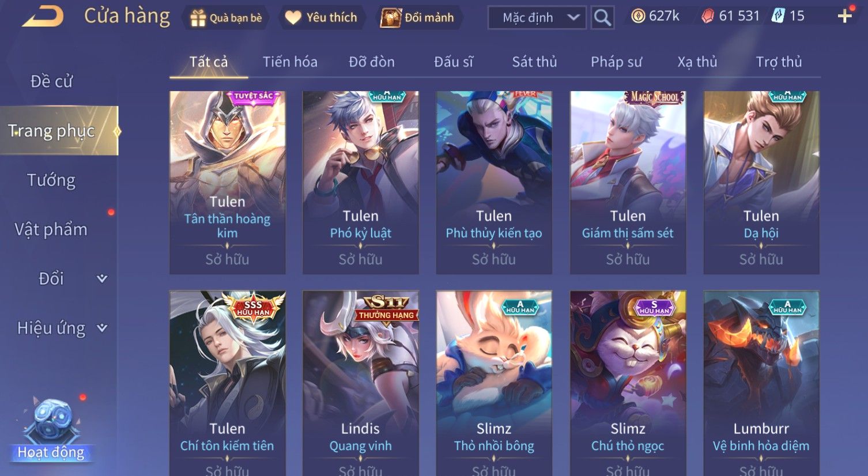This screenshot has width=868, height=476.
Task: Tap the golden back arrow icon
Action: click(43, 16)
